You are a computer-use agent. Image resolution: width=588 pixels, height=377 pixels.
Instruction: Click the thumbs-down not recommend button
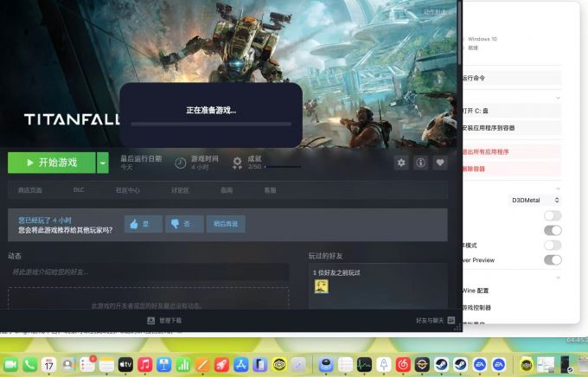coord(184,224)
